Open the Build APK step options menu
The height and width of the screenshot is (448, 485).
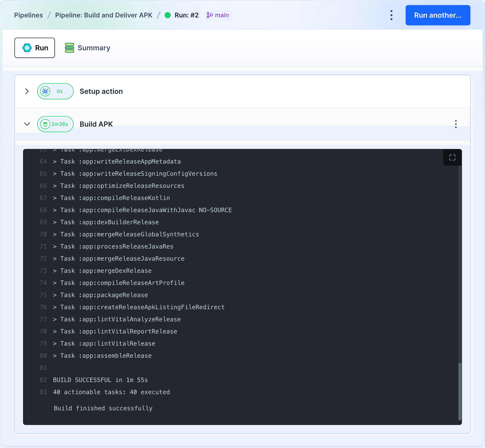pyautogui.click(x=456, y=124)
